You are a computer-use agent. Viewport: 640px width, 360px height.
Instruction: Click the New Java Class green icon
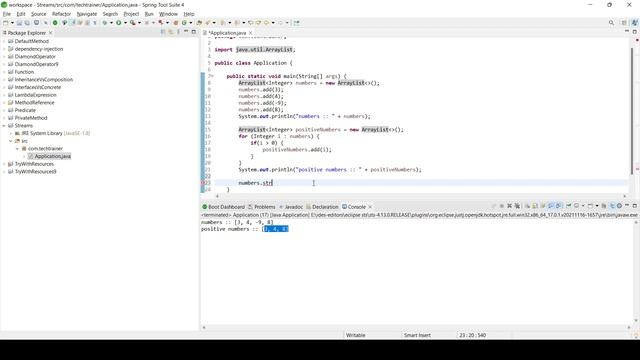coord(184,23)
